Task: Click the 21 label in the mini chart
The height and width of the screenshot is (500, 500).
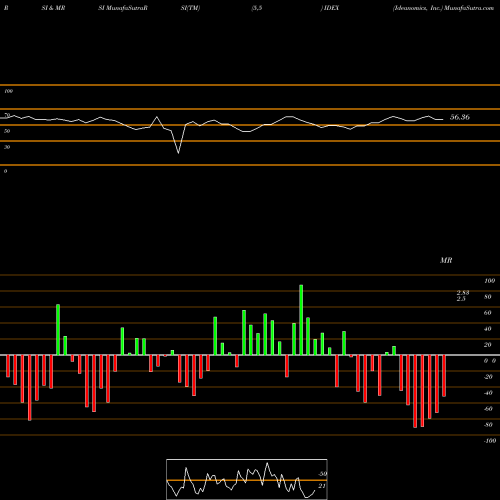Action: [x=322, y=486]
